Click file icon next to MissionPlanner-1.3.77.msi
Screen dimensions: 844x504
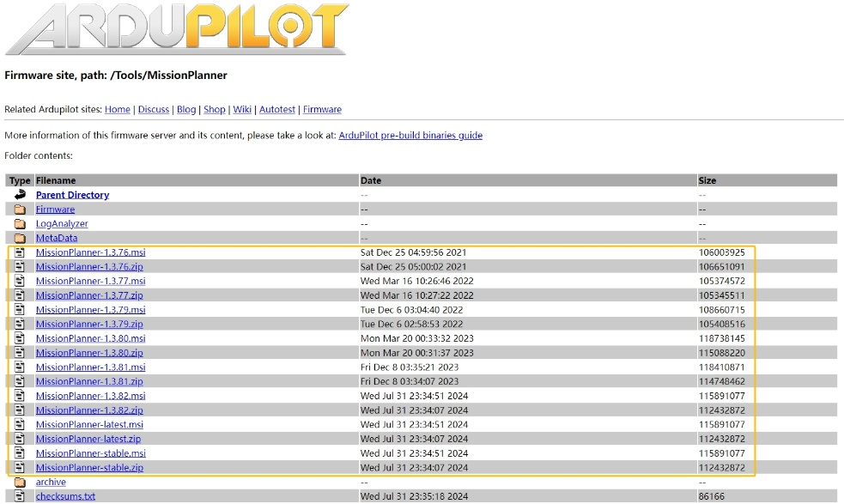(20, 281)
